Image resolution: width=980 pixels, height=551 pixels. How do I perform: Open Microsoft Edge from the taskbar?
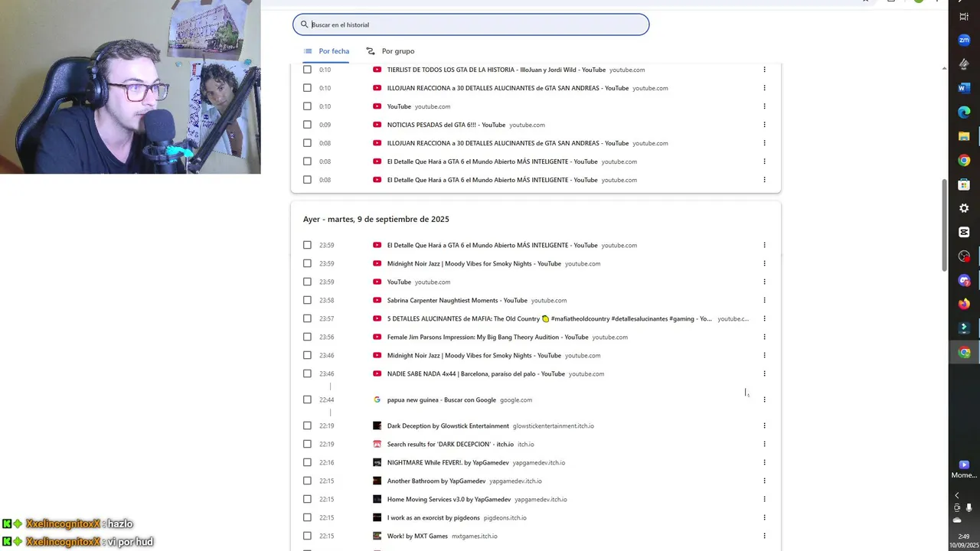tap(964, 112)
